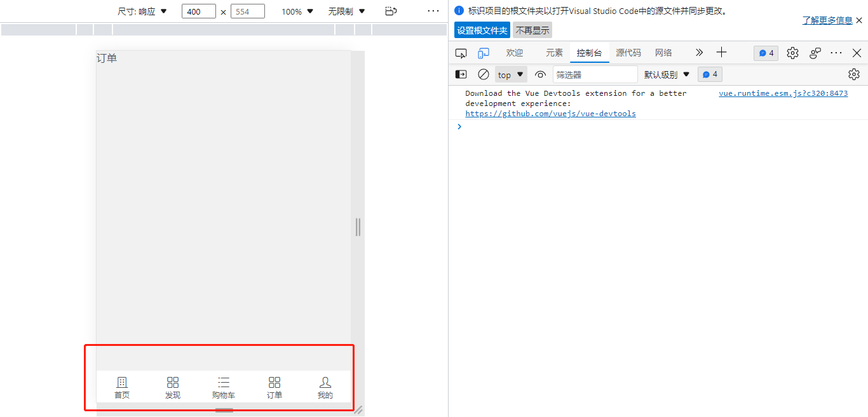The width and height of the screenshot is (868, 417).
Task: Click the right-edge viewport resize handle
Action: pyautogui.click(x=358, y=227)
